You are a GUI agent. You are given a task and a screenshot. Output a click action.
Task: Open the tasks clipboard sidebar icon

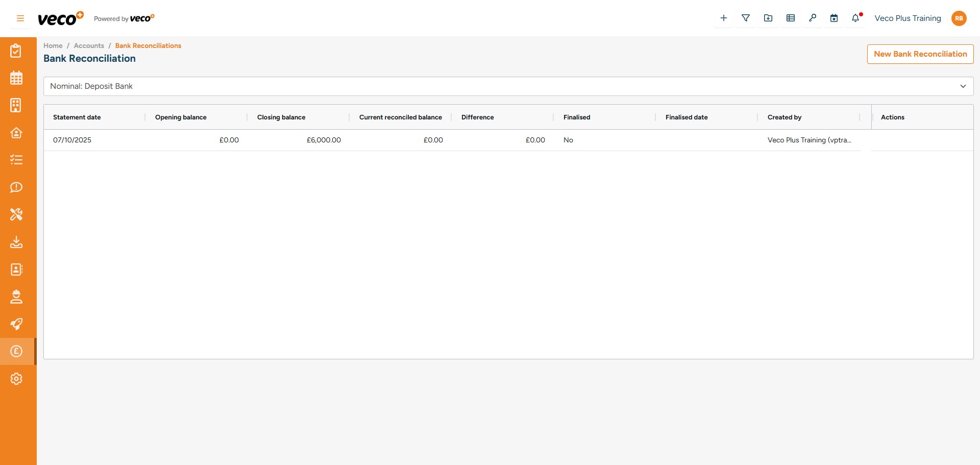[16, 51]
